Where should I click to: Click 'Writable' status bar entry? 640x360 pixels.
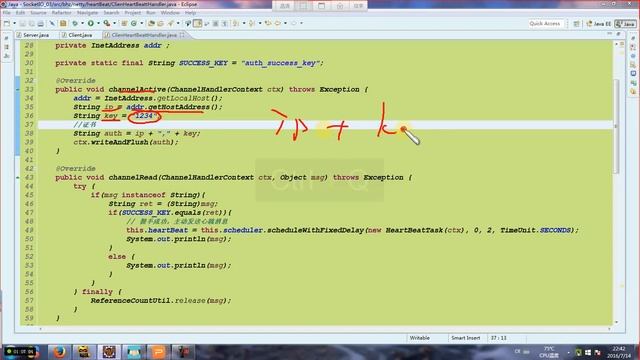(420, 338)
